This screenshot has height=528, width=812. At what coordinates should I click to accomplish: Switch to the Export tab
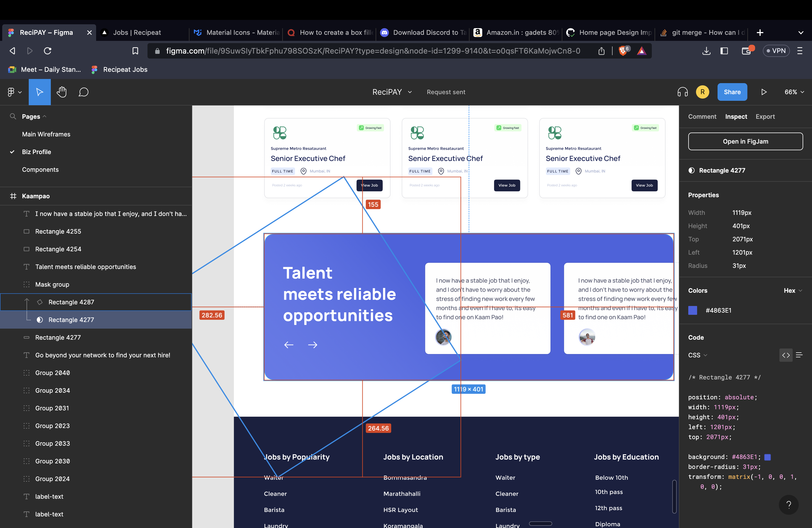pos(765,117)
